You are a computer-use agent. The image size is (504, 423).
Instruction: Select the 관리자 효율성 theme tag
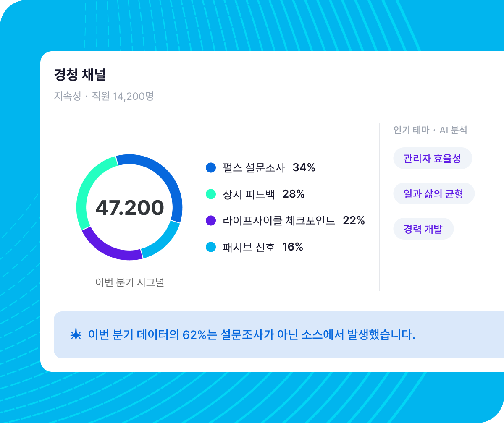433,159
